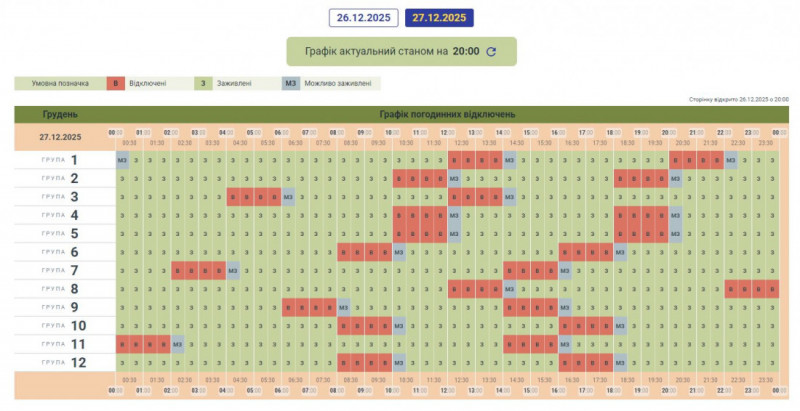This screenshot has width=800, height=411.
Task: Click the 'Група 10' row label
Action: pos(60,326)
